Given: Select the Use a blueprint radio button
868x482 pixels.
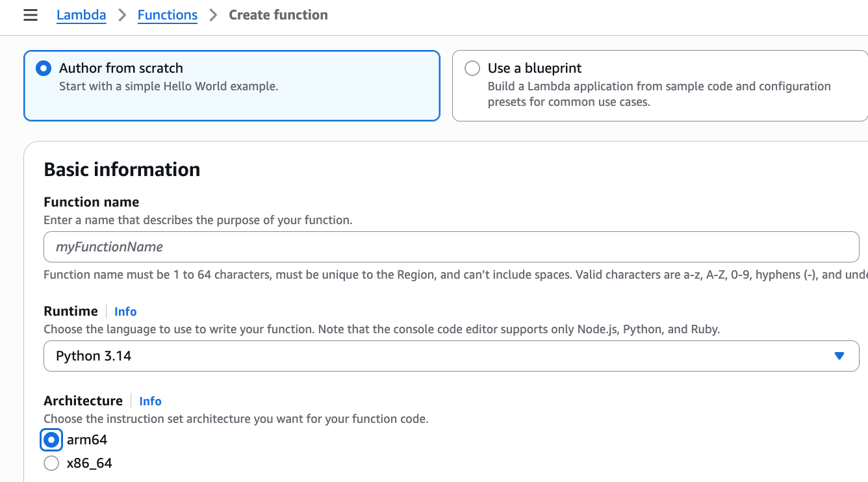Looking at the screenshot, I should [x=472, y=68].
